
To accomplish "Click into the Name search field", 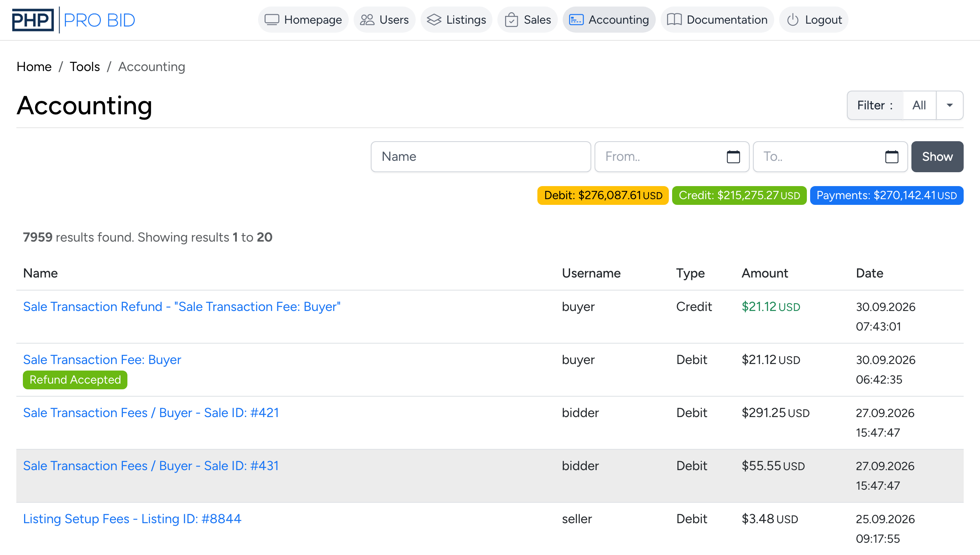I will tap(481, 157).
